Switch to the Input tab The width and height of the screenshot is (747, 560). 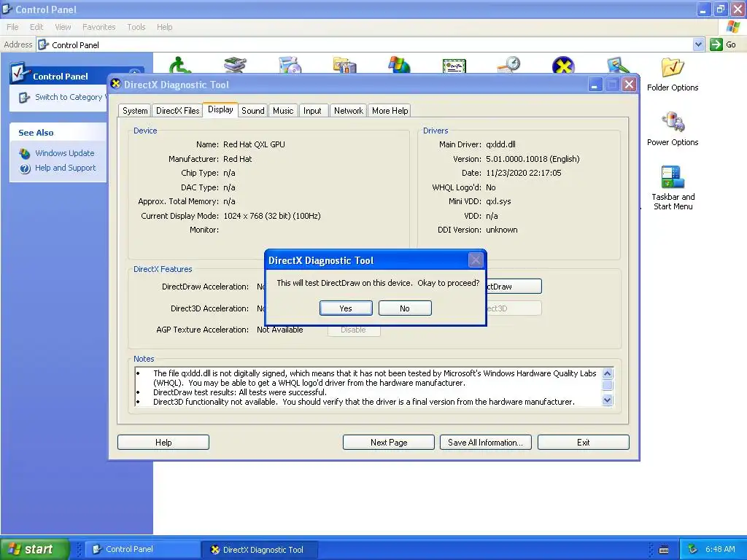coord(312,111)
